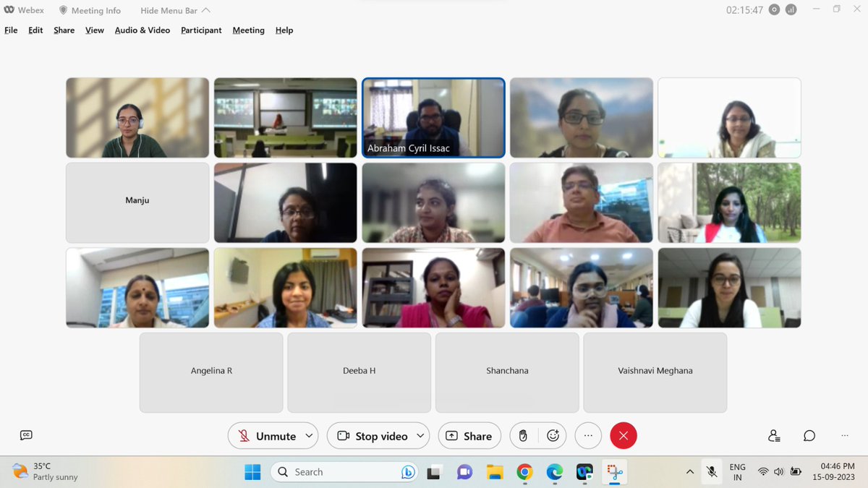The height and width of the screenshot is (488, 868).
Task: Open ENG IN language switcher
Action: (x=737, y=472)
